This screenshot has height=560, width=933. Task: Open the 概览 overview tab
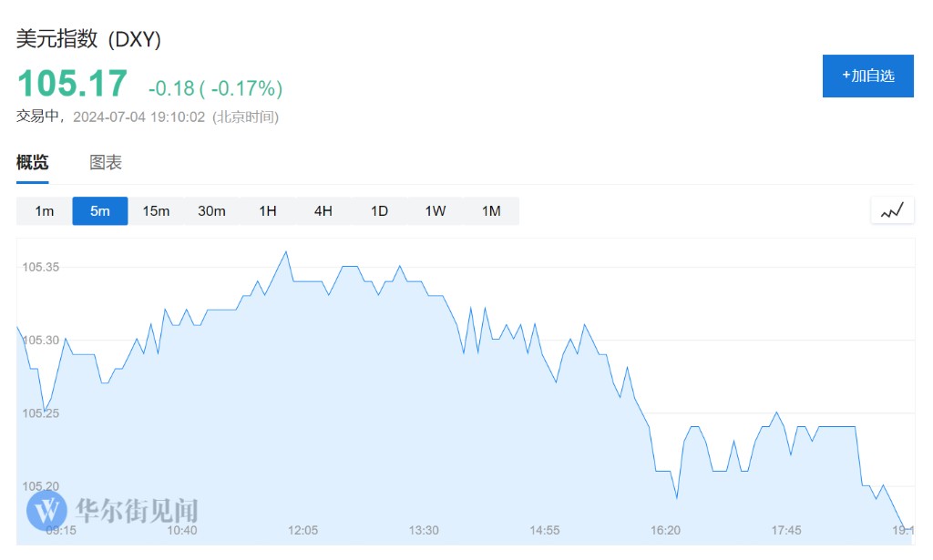(33, 163)
